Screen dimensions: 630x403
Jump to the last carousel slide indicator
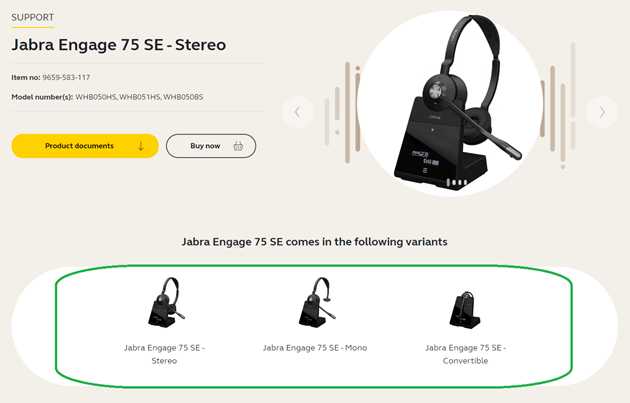coord(465,183)
